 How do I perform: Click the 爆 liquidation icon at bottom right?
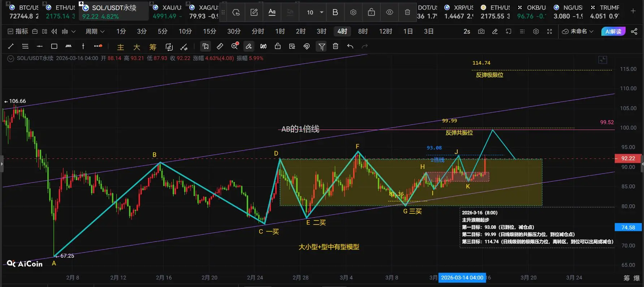click(636, 278)
